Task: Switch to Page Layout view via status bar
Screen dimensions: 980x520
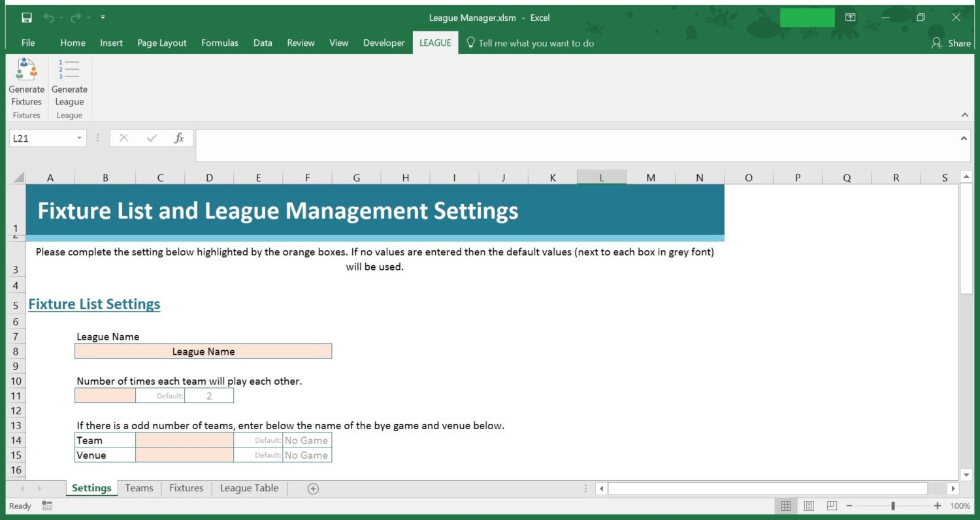Action: click(809, 505)
